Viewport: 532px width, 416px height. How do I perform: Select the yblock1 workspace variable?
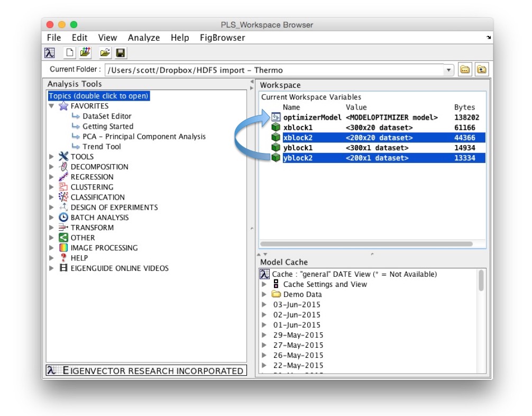[297, 148]
